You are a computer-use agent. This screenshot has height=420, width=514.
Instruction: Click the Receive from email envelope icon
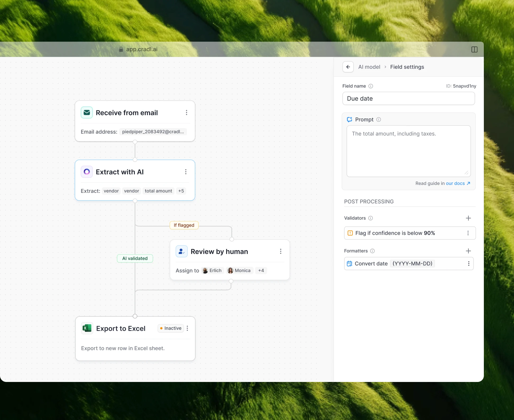(x=87, y=113)
